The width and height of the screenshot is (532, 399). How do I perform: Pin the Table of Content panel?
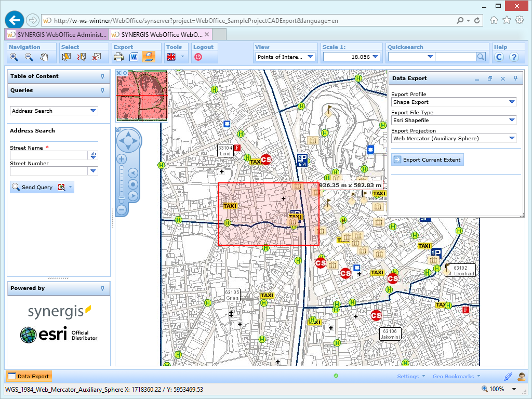pos(103,76)
